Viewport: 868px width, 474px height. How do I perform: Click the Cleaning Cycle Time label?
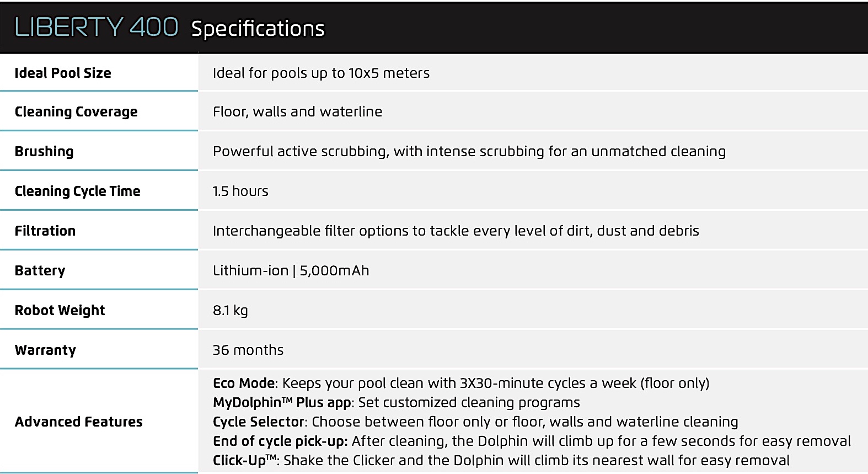[77, 191]
